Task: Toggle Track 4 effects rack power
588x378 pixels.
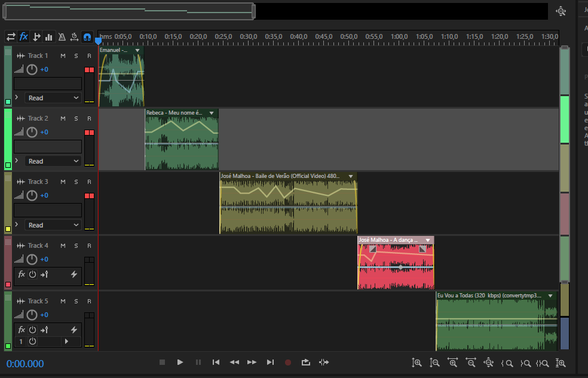Action: pos(33,275)
